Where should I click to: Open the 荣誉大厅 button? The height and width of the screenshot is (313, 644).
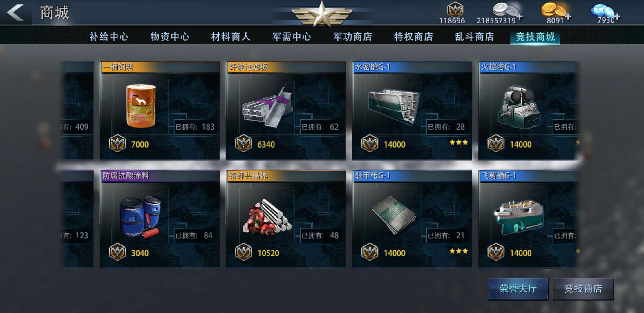click(x=518, y=289)
